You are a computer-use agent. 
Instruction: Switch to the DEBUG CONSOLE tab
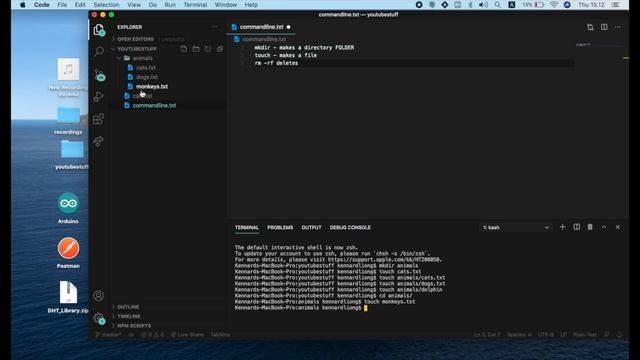350,227
